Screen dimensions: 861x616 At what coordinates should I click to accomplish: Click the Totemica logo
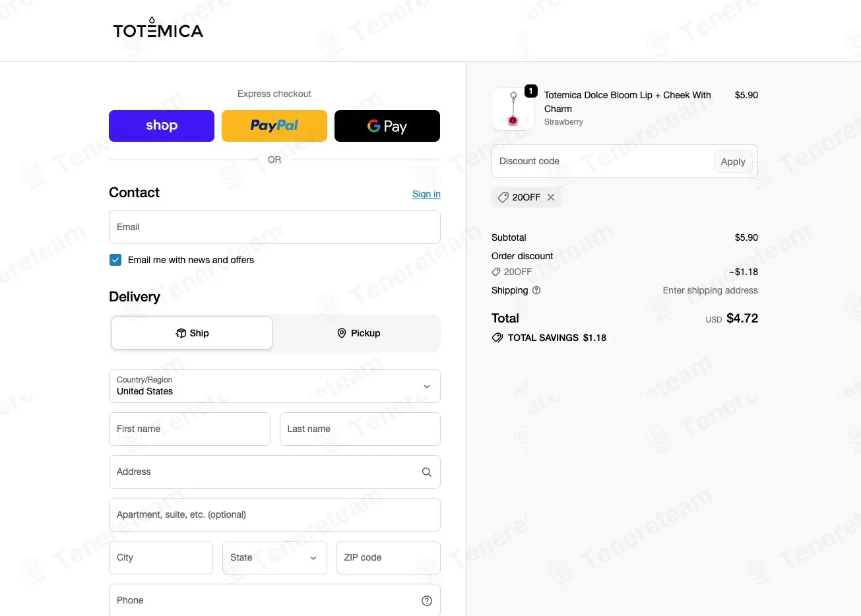click(158, 28)
